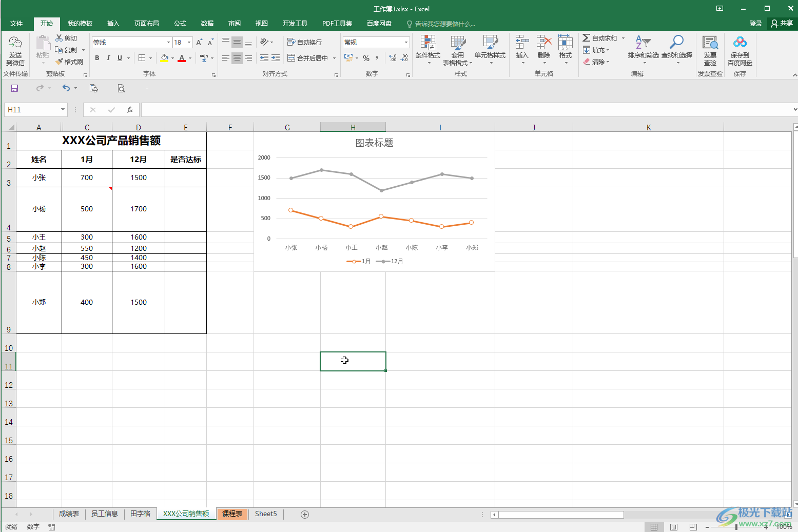Click the font color red A swatch
The width and height of the screenshot is (798, 532).
point(182,58)
